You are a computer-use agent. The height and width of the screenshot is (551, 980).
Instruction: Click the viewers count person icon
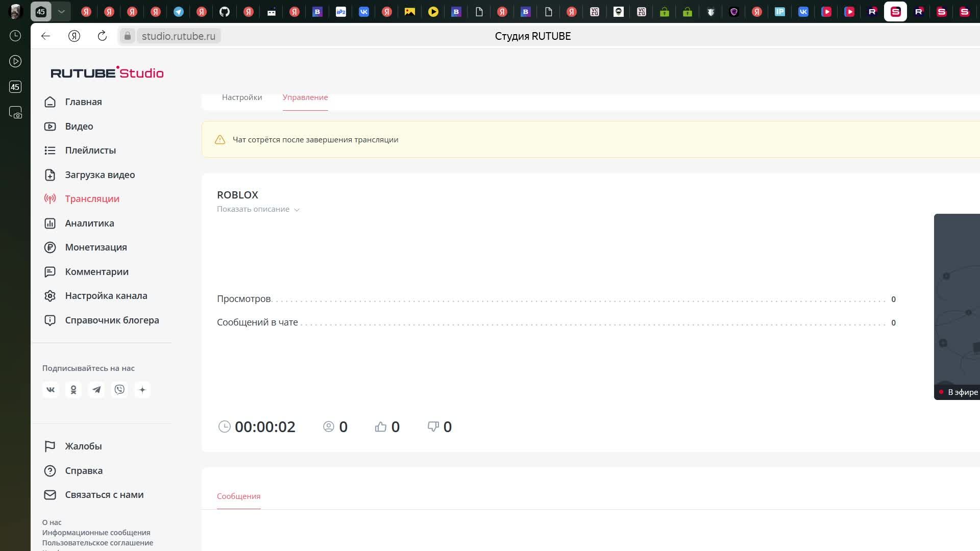pos(329,427)
